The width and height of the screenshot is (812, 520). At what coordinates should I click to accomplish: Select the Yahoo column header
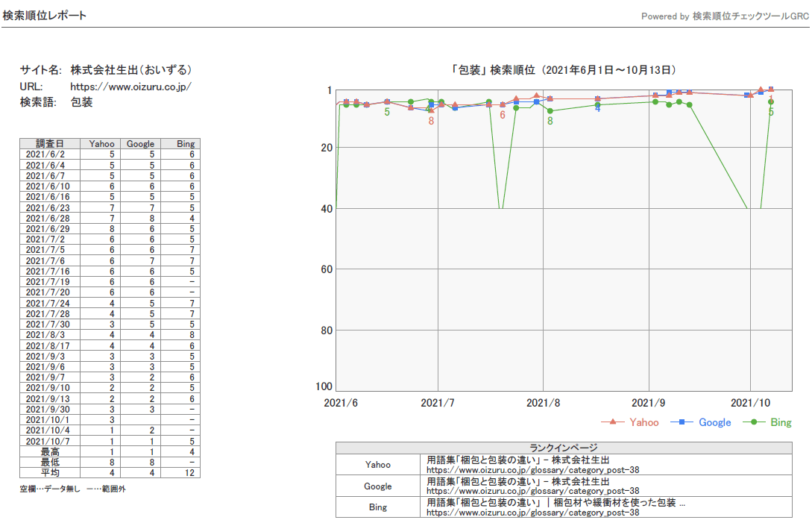tap(101, 143)
